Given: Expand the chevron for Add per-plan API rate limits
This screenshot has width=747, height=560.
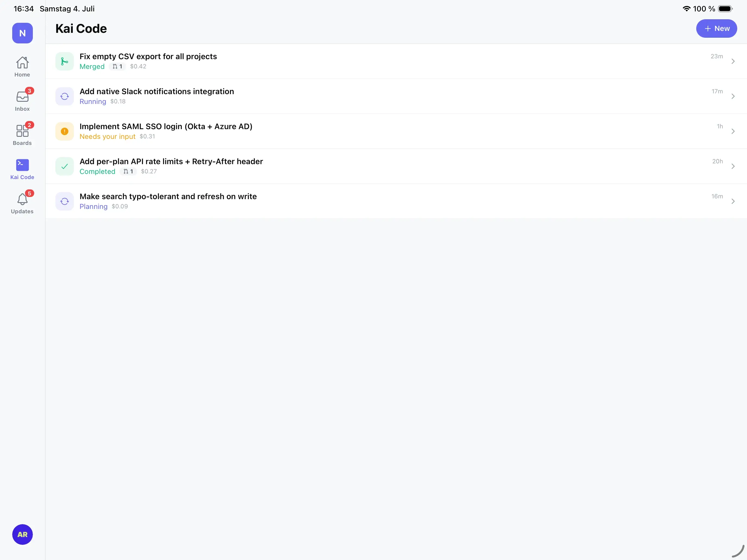Looking at the screenshot, I should point(733,166).
